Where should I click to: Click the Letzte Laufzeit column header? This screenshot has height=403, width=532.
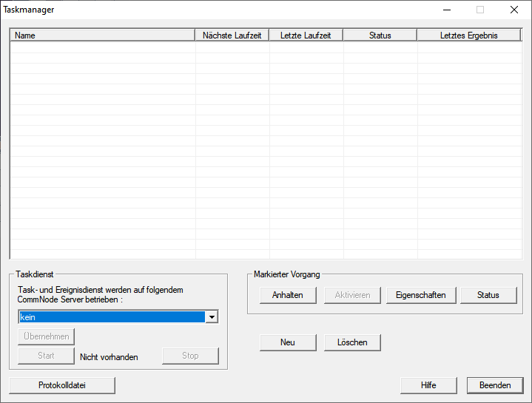[306, 35]
